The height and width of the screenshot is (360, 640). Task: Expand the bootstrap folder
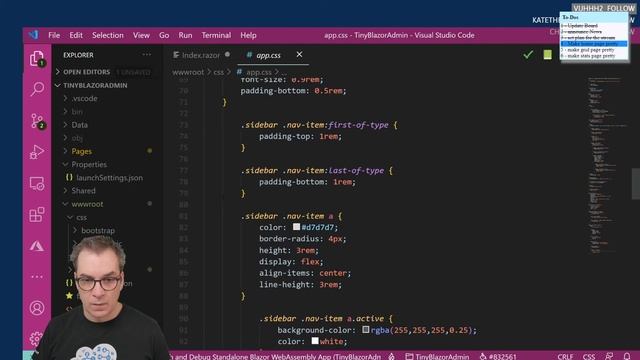point(98,230)
